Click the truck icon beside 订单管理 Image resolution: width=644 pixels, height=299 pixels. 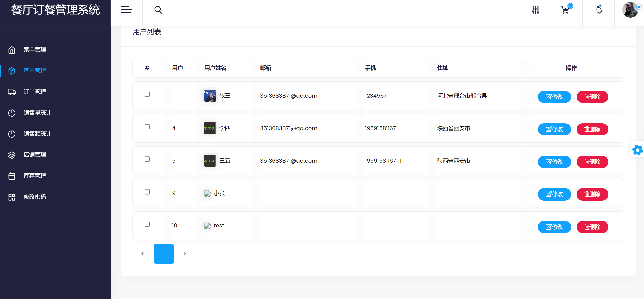(x=12, y=92)
